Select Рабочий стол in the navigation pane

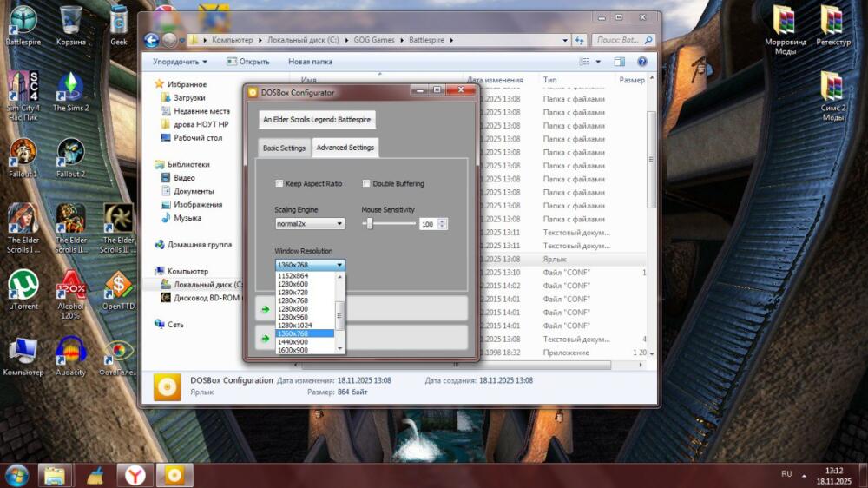[x=198, y=137]
